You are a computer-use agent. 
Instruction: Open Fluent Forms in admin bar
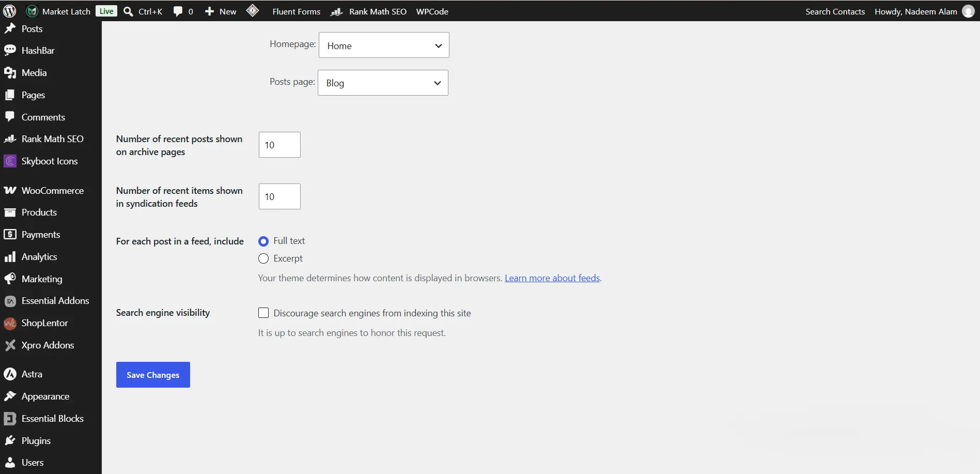point(296,11)
